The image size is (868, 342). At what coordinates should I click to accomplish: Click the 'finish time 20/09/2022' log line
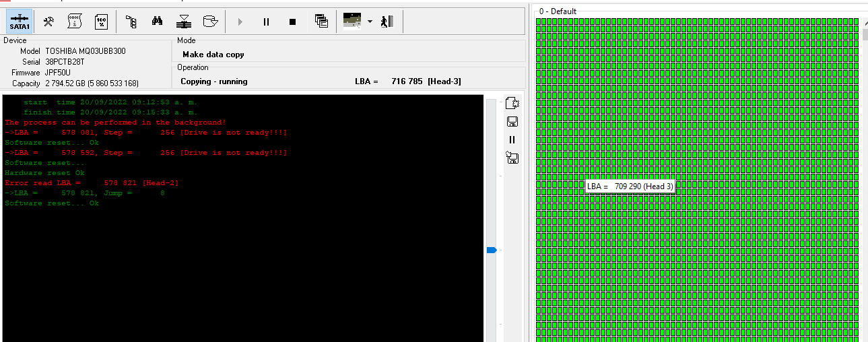pos(111,112)
